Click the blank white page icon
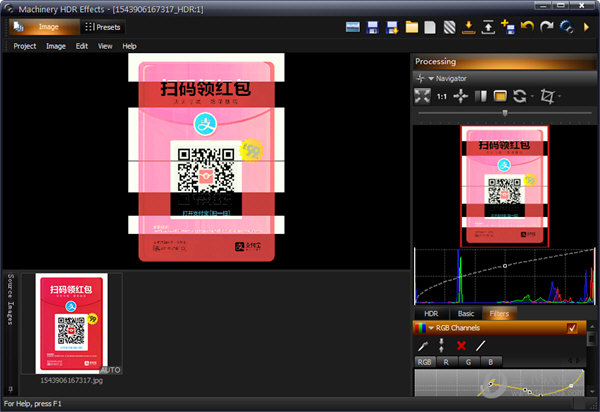Screen dimensions: 600x412 (430, 28)
